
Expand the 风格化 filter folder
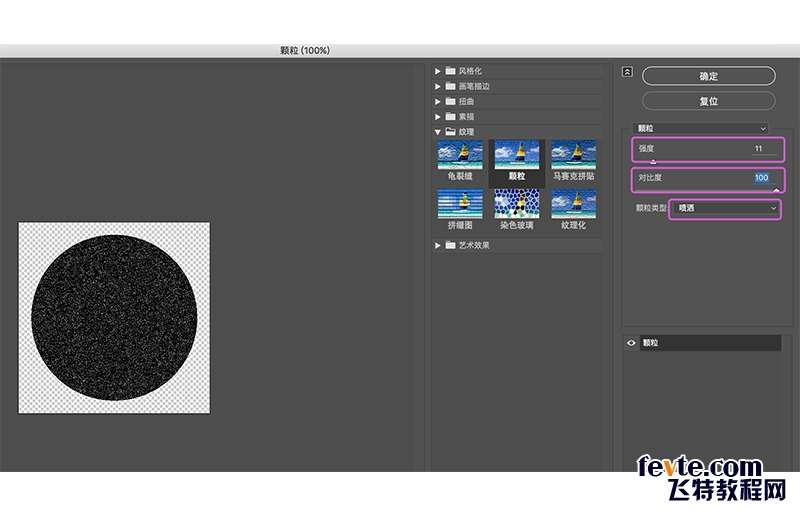pyautogui.click(x=437, y=71)
